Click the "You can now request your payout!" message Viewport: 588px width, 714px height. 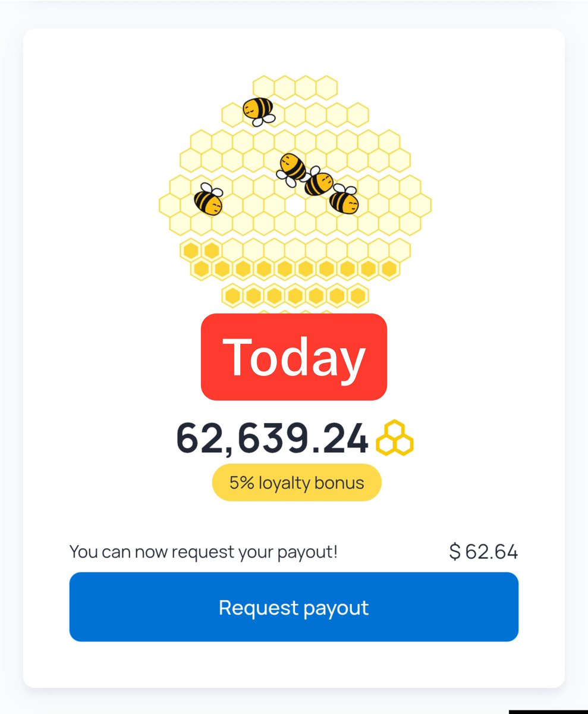click(x=203, y=552)
